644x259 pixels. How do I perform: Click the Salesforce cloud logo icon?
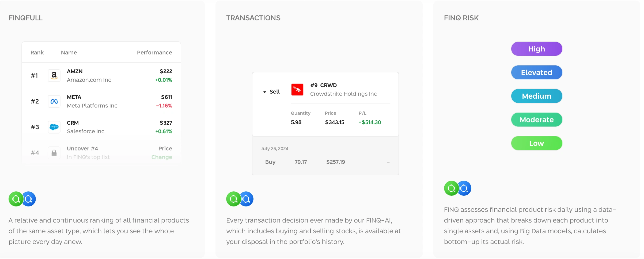click(54, 127)
